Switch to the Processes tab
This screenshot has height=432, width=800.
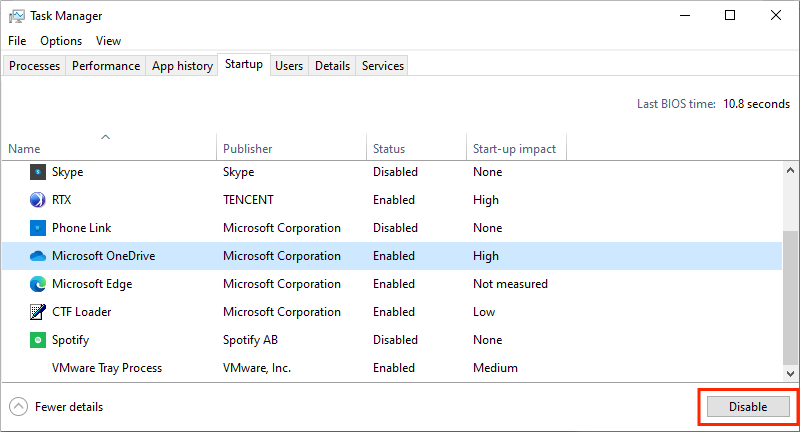point(34,66)
